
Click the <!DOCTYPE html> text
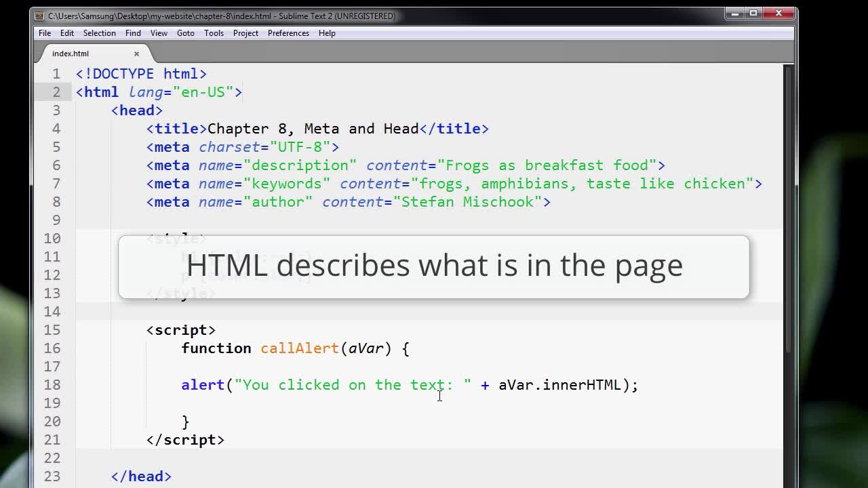pos(142,74)
